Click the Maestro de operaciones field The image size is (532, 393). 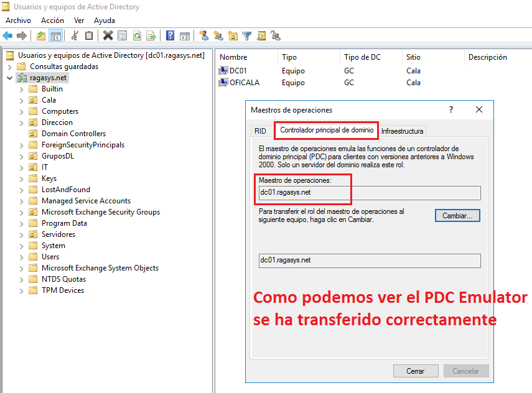(x=370, y=193)
